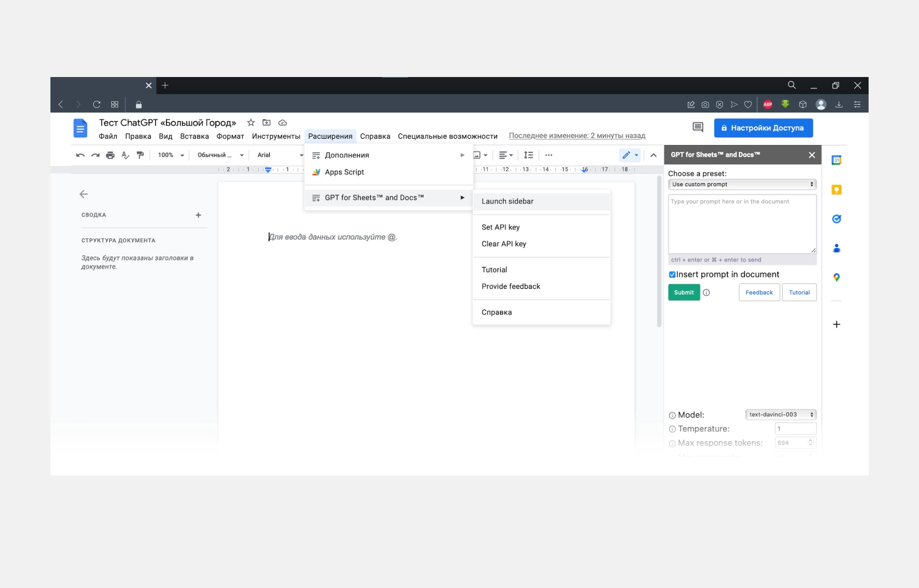Click the Temperature input field
The image size is (919, 588).
point(795,429)
